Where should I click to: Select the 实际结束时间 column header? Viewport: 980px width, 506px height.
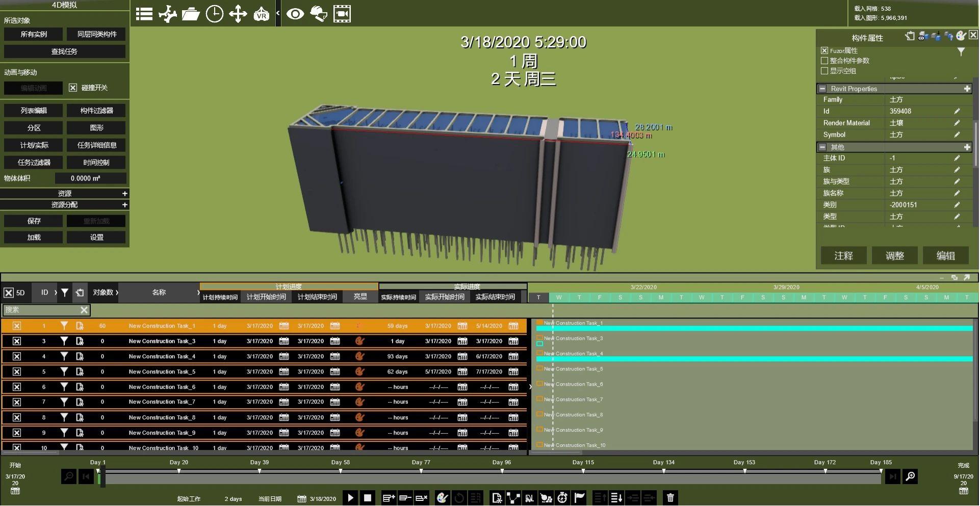pos(495,297)
